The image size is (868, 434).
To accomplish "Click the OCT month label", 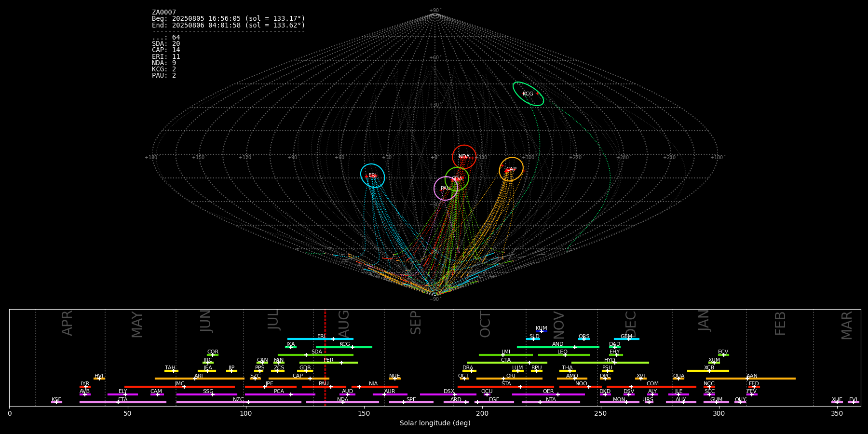I will click(x=485, y=324).
